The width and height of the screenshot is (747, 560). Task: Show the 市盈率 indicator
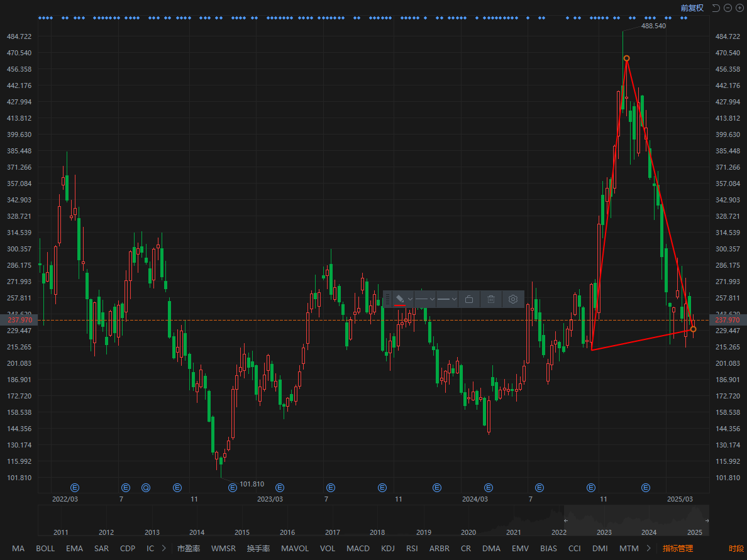pyautogui.click(x=189, y=549)
